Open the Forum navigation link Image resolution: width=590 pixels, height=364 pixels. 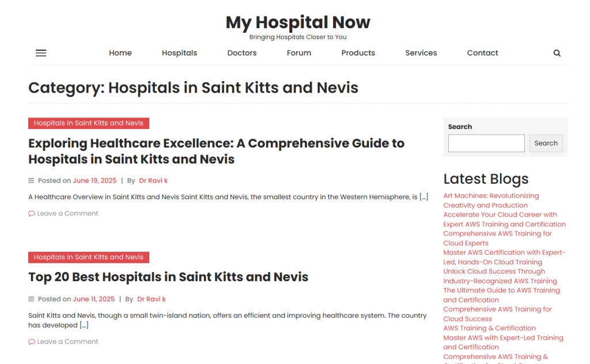pos(299,53)
